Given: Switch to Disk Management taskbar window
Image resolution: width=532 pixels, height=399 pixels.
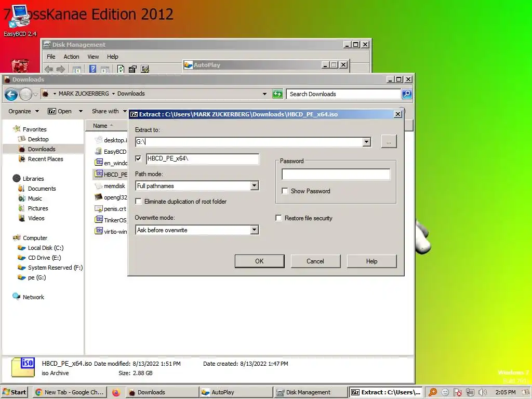Looking at the screenshot, I should coord(311,392).
